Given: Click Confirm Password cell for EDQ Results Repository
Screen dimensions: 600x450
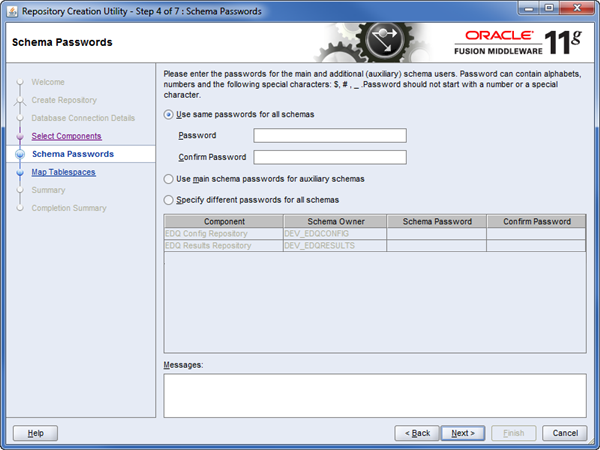Looking at the screenshot, I should pos(536,246).
